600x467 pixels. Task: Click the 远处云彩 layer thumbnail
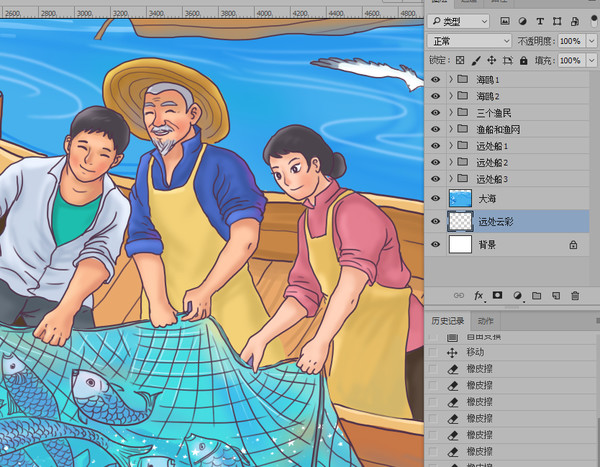pyautogui.click(x=460, y=221)
